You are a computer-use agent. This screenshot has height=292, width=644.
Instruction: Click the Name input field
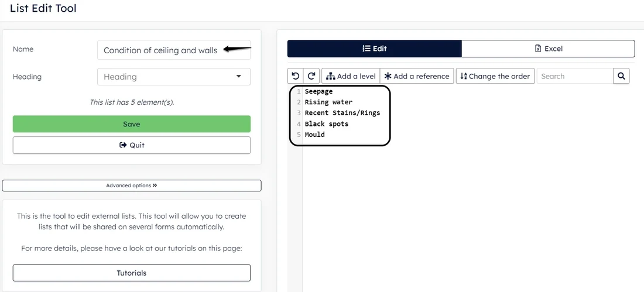click(x=174, y=50)
